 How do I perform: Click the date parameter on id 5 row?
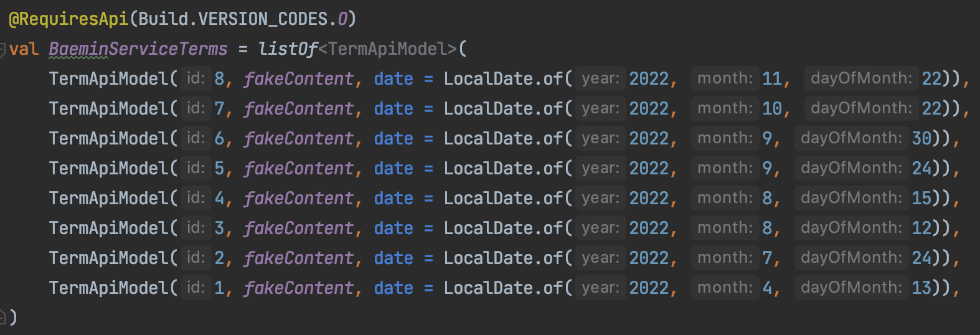click(x=393, y=169)
